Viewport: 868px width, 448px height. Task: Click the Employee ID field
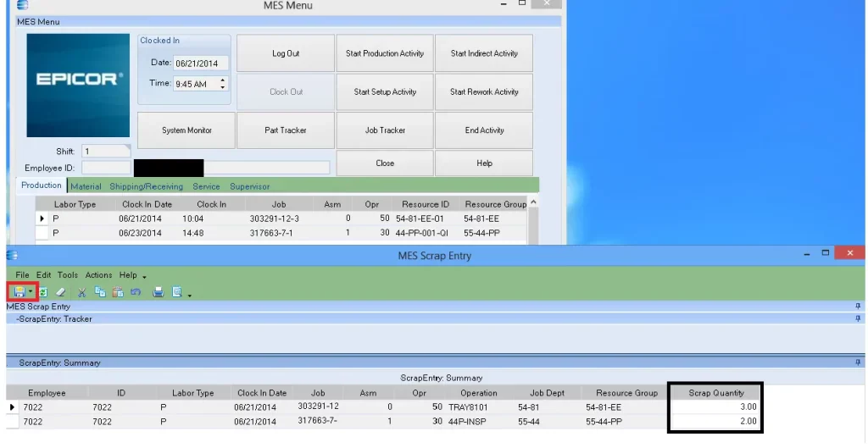click(x=106, y=168)
